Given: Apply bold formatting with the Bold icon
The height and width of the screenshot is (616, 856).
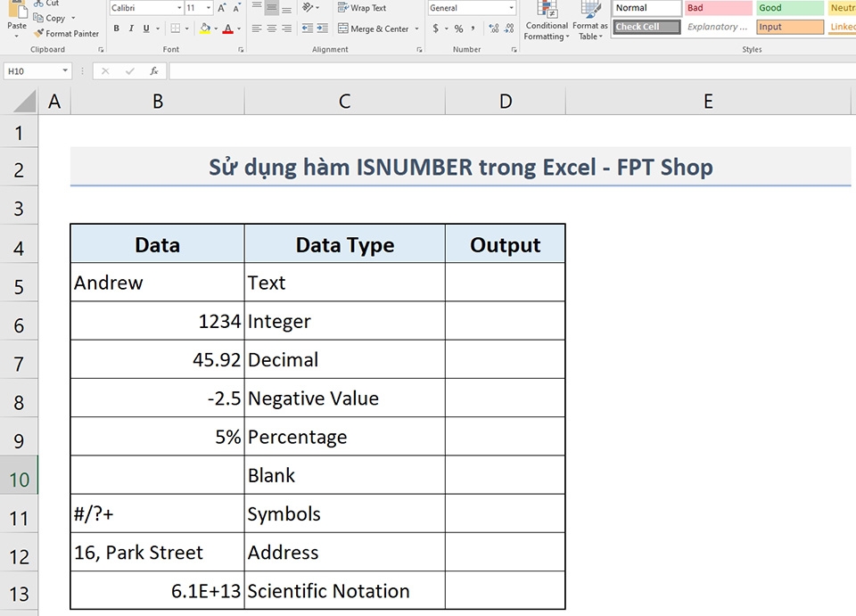Looking at the screenshot, I should point(115,28).
